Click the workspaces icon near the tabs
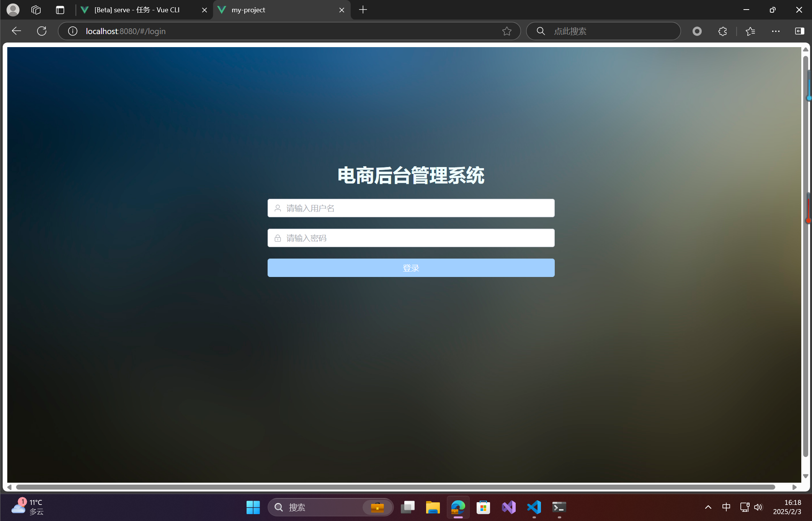This screenshot has height=521, width=812. (36, 10)
